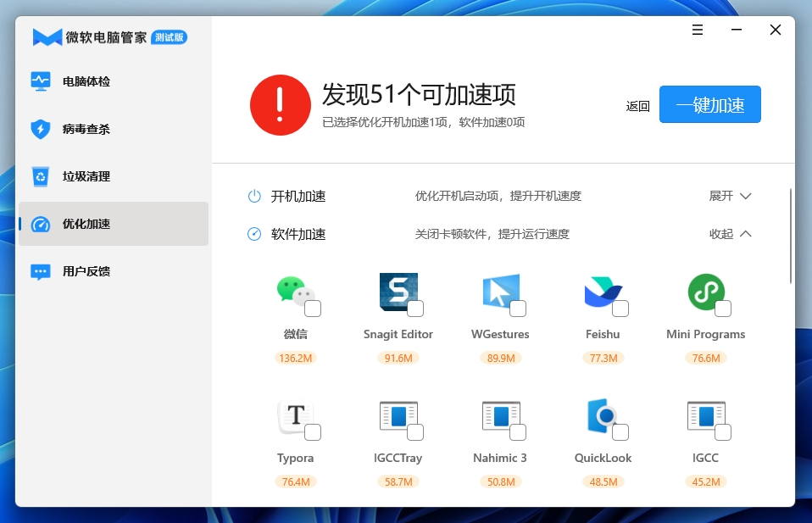Click the 微软电脑管家 logo icon
The image size is (812, 523).
(47, 37)
